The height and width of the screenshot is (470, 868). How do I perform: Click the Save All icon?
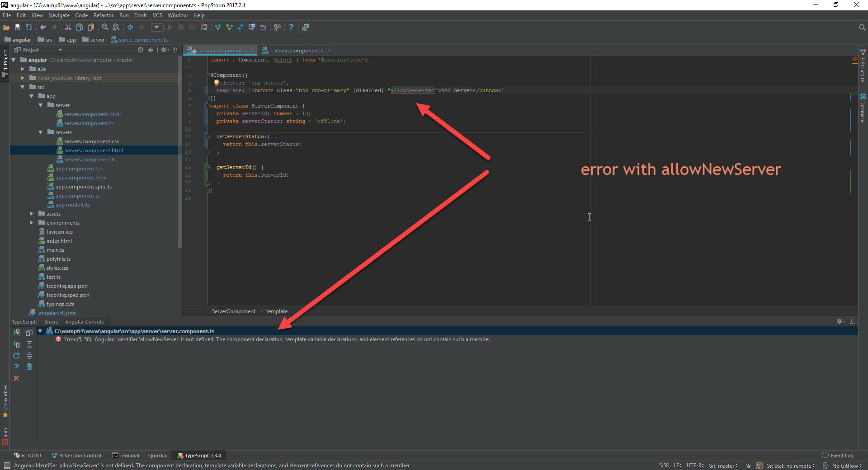(18, 27)
